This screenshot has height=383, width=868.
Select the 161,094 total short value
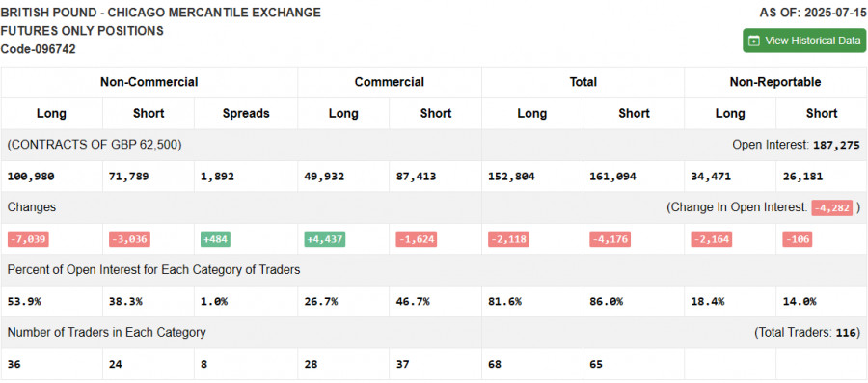[607, 177]
